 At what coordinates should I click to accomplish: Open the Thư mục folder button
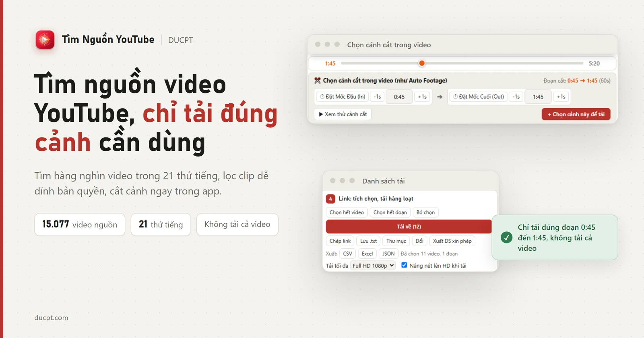[x=396, y=241]
